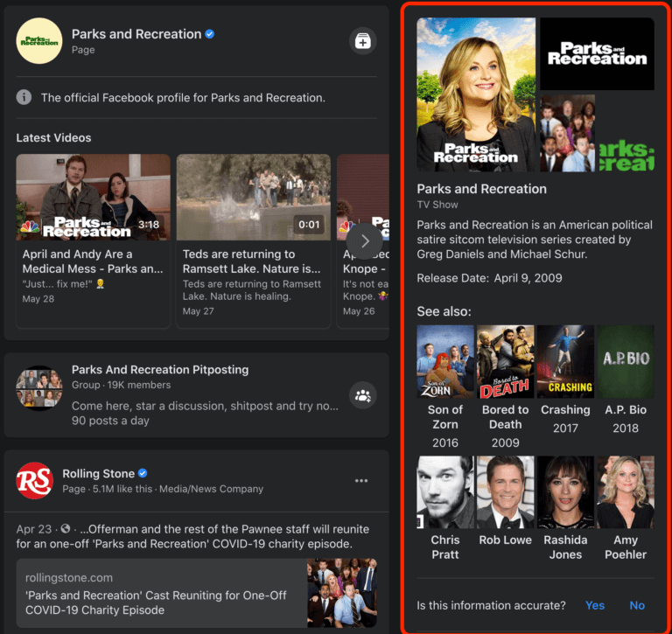Click the Pitposting group profile picture
672x634 pixels.
[39, 388]
